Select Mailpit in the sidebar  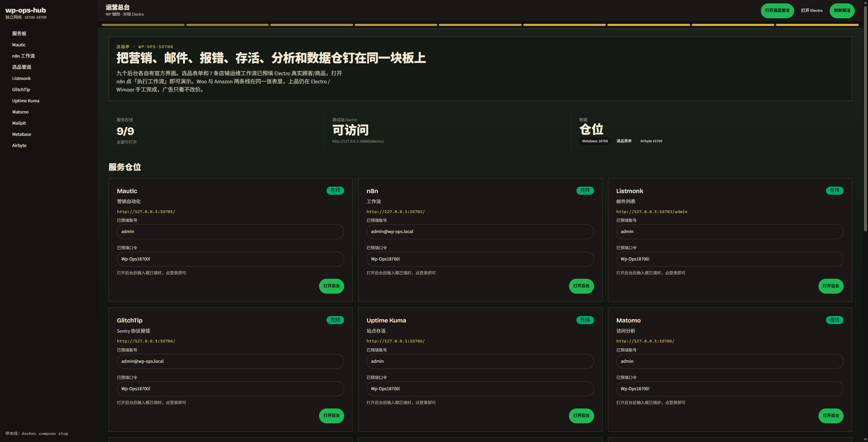click(x=19, y=123)
